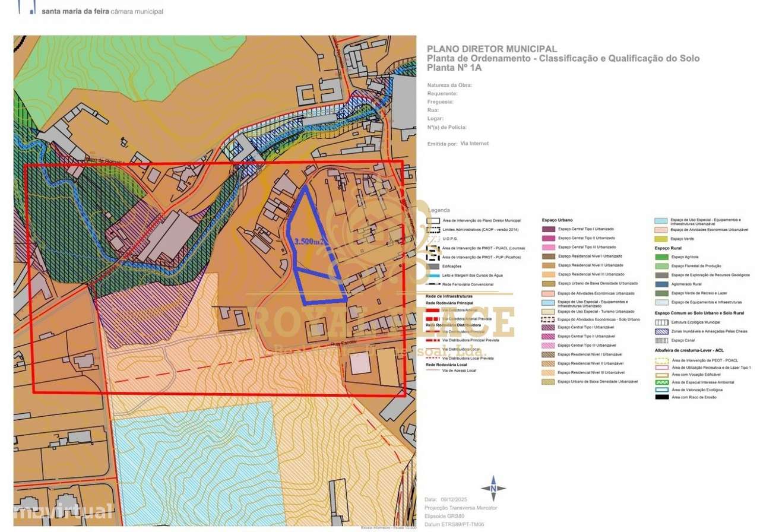Select the Espaço Canal legend symbol
The width and height of the screenshot is (760, 532).
pyautogui.click(x=661, y=340)
